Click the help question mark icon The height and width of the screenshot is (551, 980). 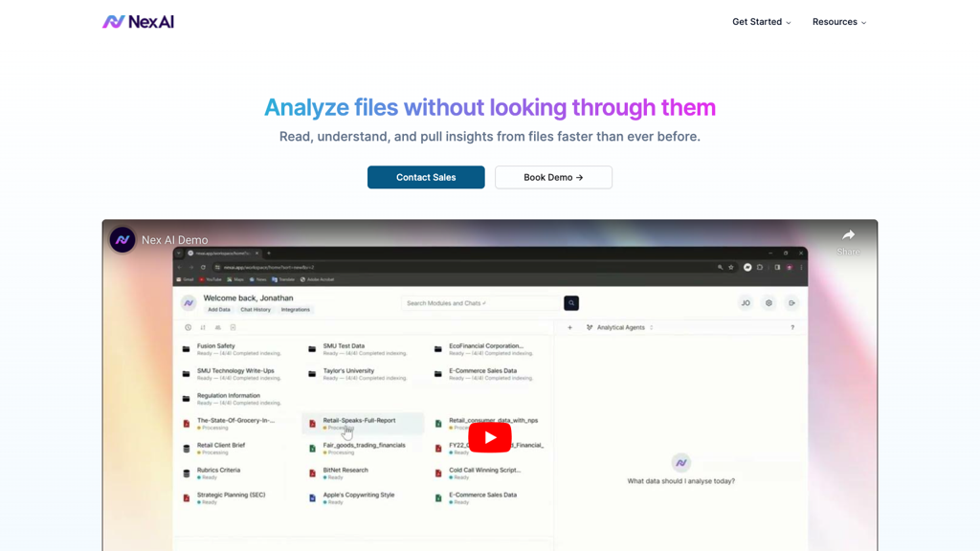pyautogui.click(x=792, y=328)
